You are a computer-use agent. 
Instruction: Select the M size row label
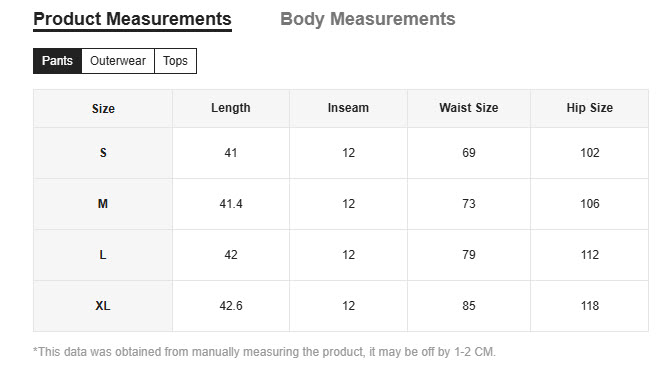[x=103, y=204]
